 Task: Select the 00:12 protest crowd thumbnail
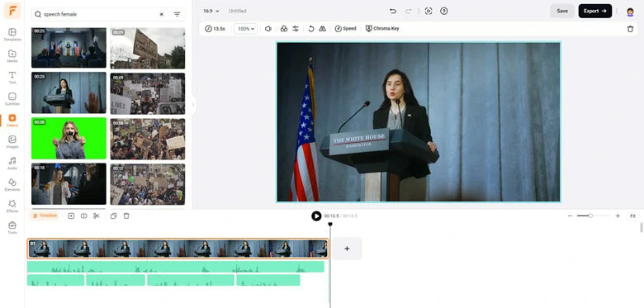click(148, 184)
